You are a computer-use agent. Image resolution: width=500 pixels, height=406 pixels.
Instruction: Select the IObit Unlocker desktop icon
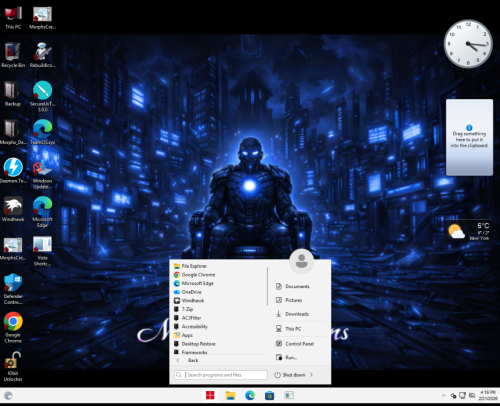(x=13, y=367)
